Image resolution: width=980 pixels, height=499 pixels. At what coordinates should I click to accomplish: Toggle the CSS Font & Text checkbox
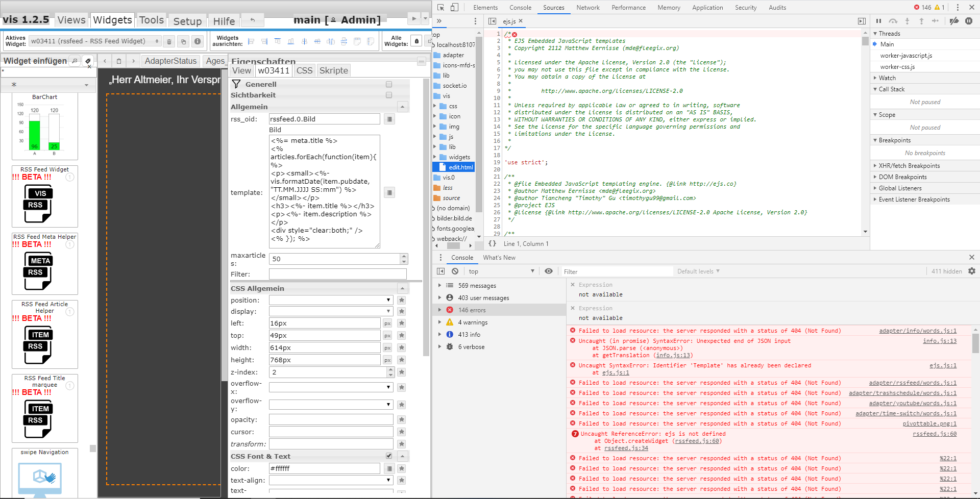click(389, 456)
